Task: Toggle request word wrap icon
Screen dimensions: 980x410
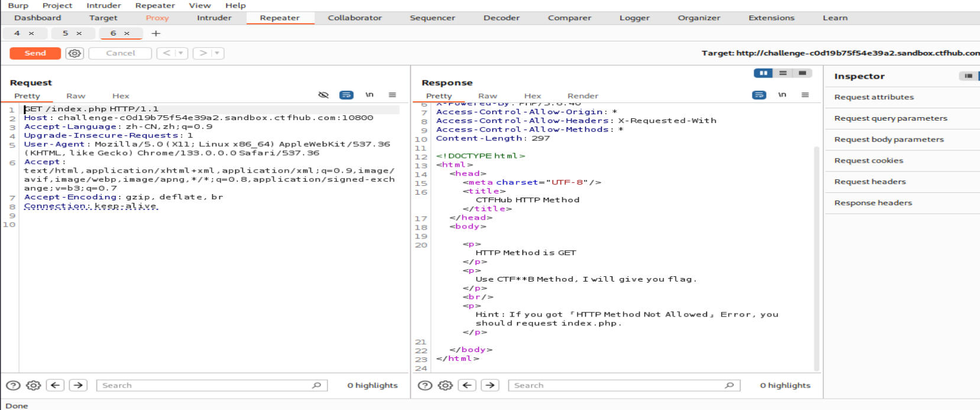Action: [x=346, y=95]
